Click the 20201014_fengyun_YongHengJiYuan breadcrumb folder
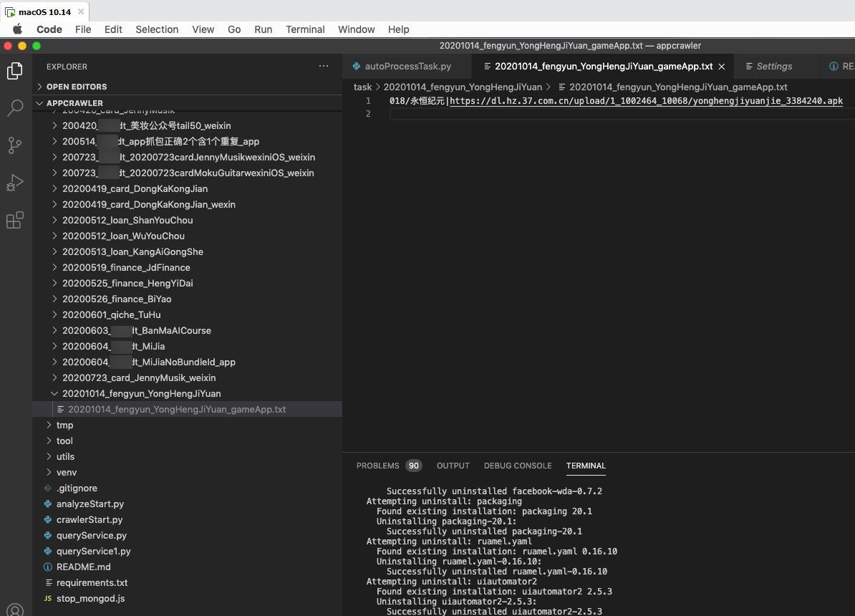The image size is (855, 616). point(463,87)
